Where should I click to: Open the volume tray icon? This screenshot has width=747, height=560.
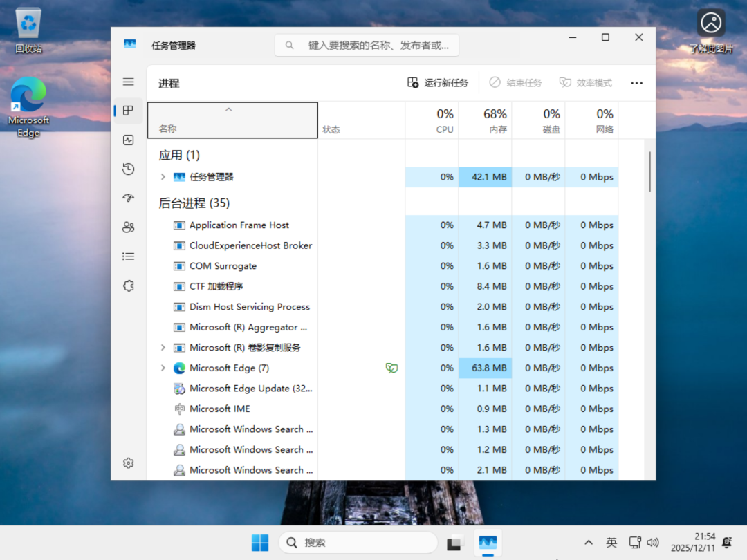(x=653, y=543)
